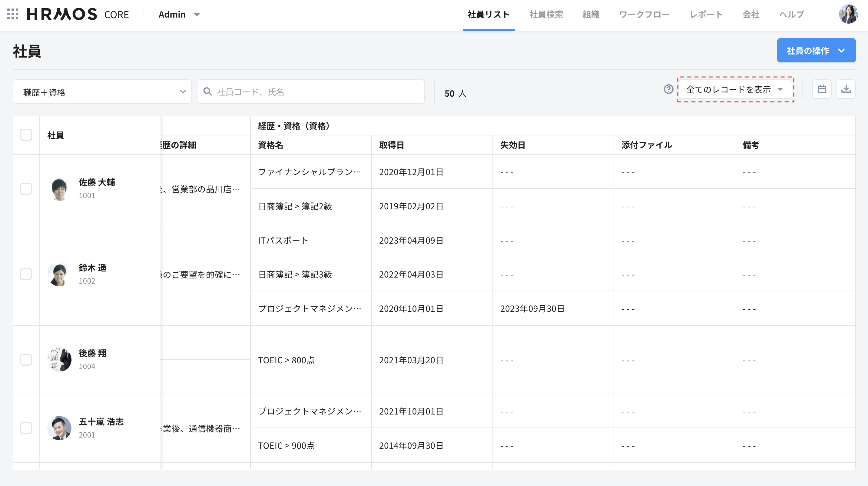Switch to the 社員検索 tab

(546, 15)
